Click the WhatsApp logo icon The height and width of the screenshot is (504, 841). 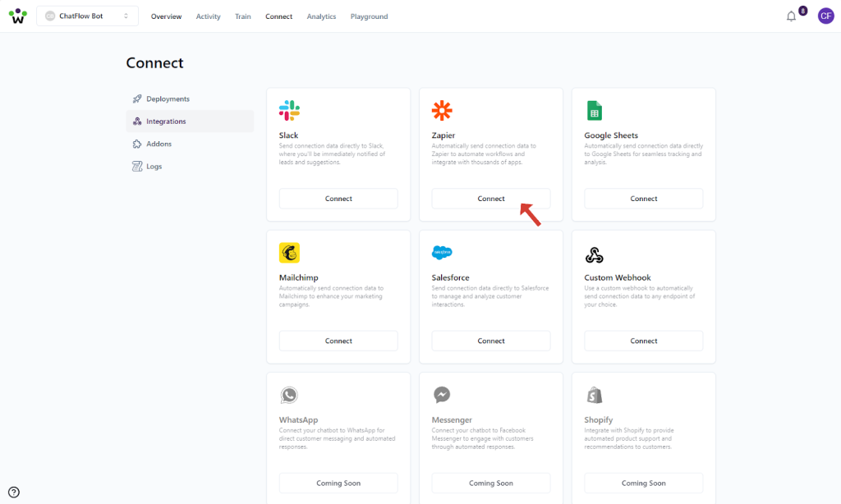(x=289, y=396)
